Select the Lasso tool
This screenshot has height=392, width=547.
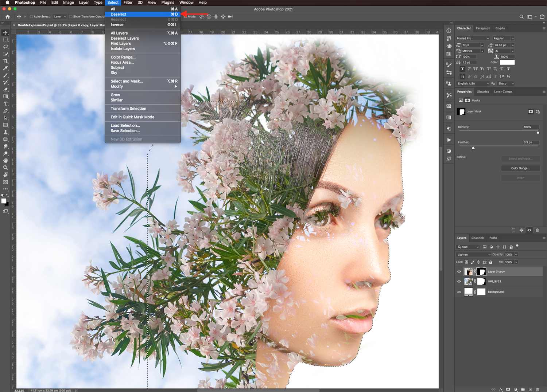point(5,47)
